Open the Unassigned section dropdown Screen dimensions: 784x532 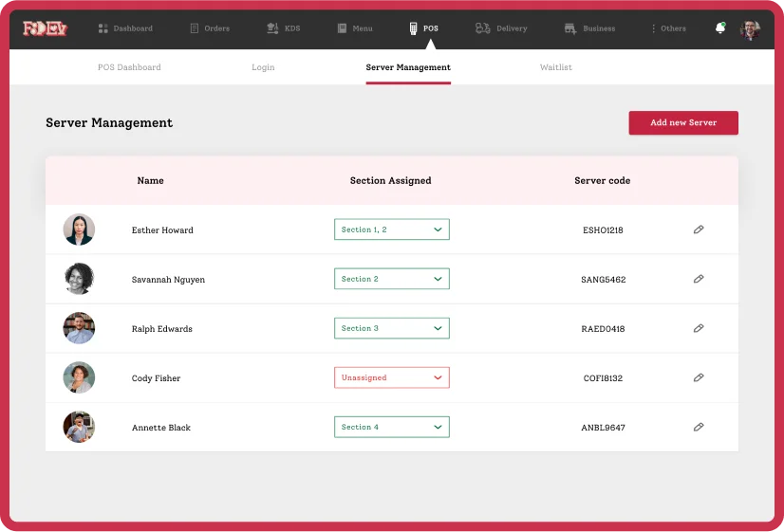point(391,377)
